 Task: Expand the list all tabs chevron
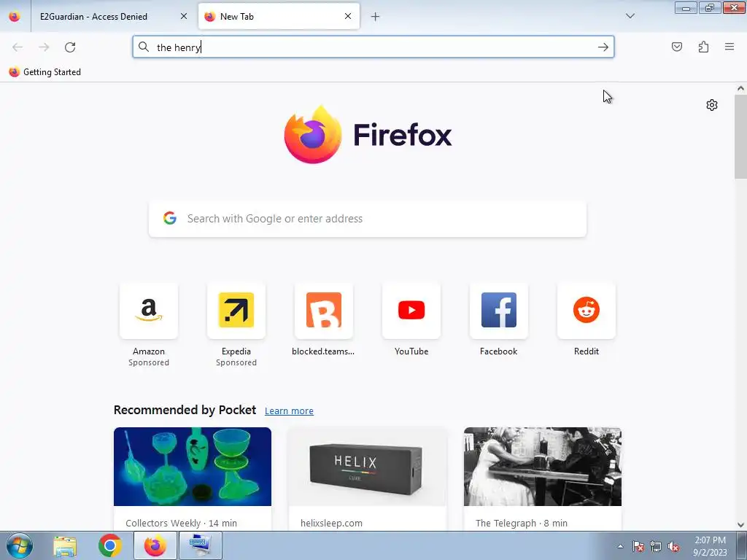tap(630, 16)
